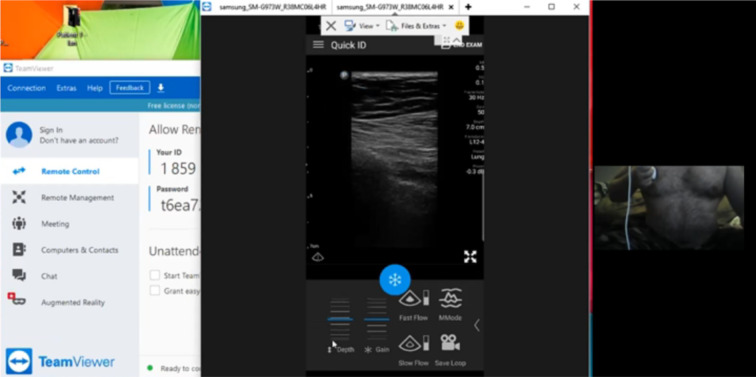
Task: Close the remote session toolbar X
Action: [x=331, y=26]
